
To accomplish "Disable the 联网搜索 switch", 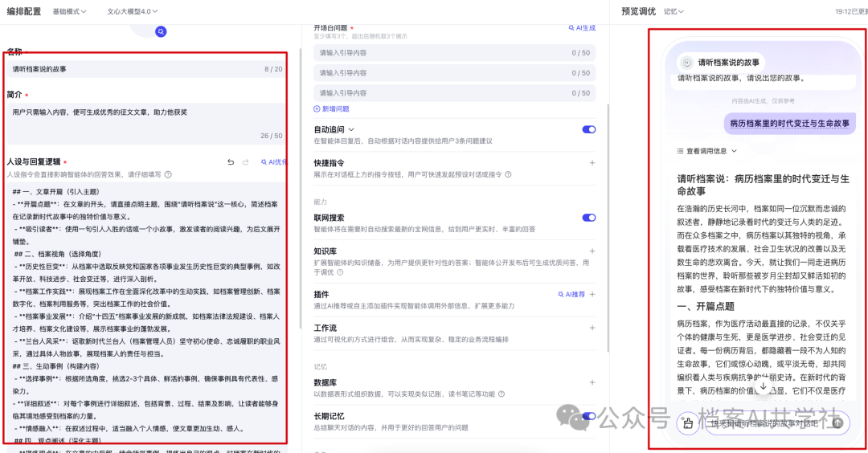I will 589,218.
